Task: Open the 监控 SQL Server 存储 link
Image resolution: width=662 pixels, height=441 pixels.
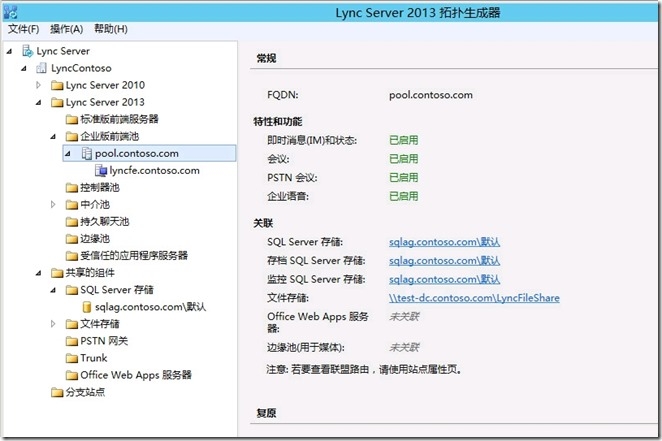Action: [x=444, y=279]
